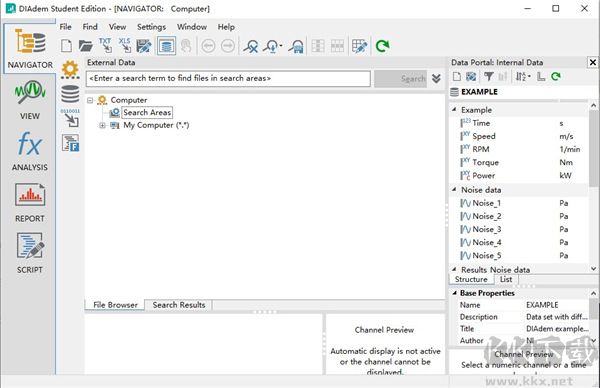Switch to the List tab in Data Portal
Image resolution: width=600 pixels, height=388 pixels.
(506, 279)
